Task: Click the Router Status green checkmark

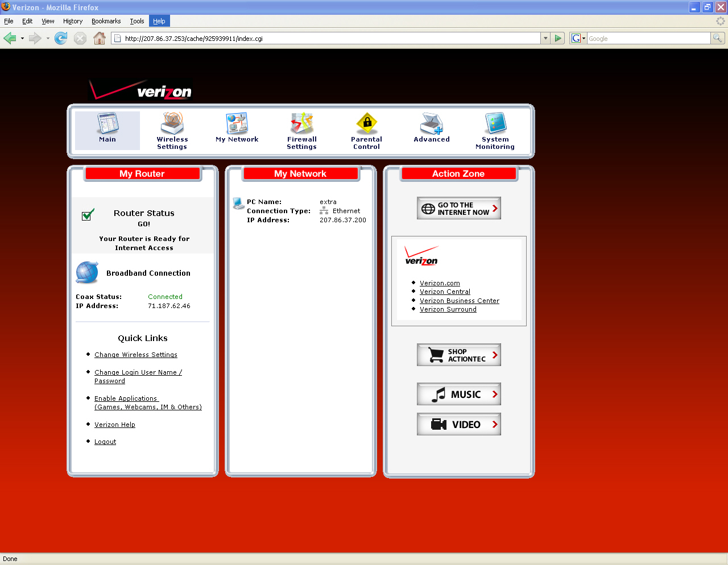Action: [x=88, y=215]
